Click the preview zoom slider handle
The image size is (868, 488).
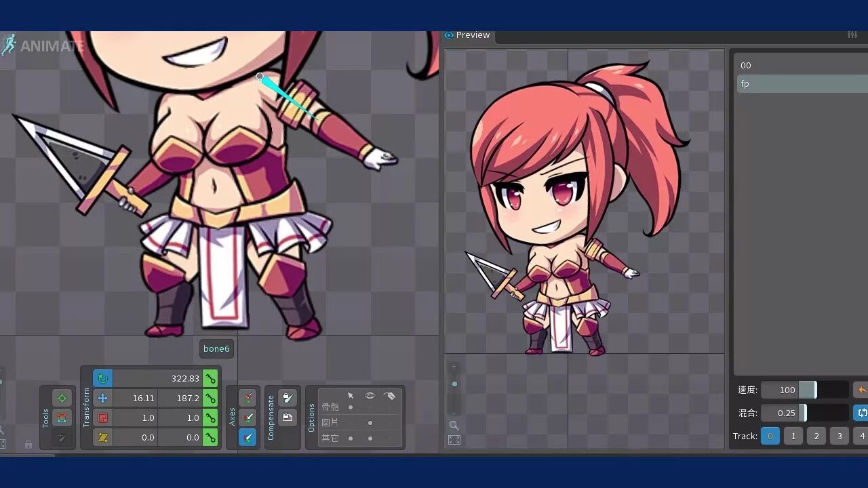click(454, 384)
